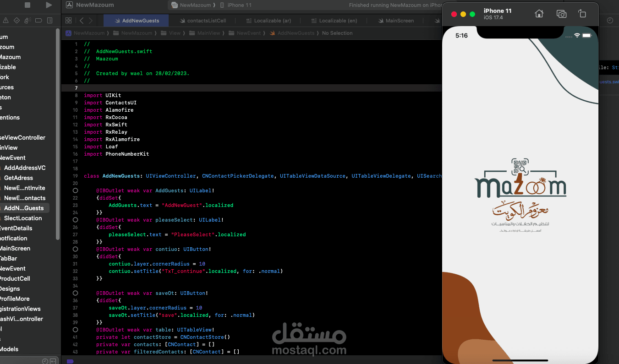Click the outlet connection circle for AddGuests
The image size is (619, 364).
click(76, 190)
